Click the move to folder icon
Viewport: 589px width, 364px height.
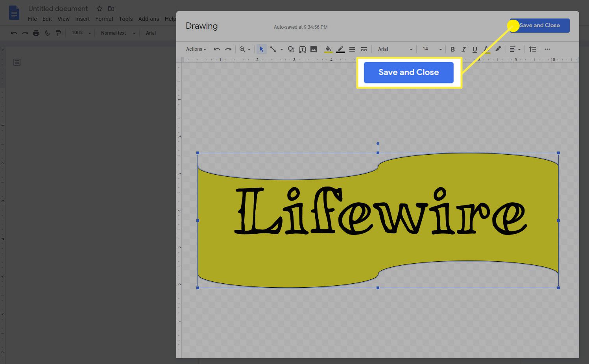[111, 9]
